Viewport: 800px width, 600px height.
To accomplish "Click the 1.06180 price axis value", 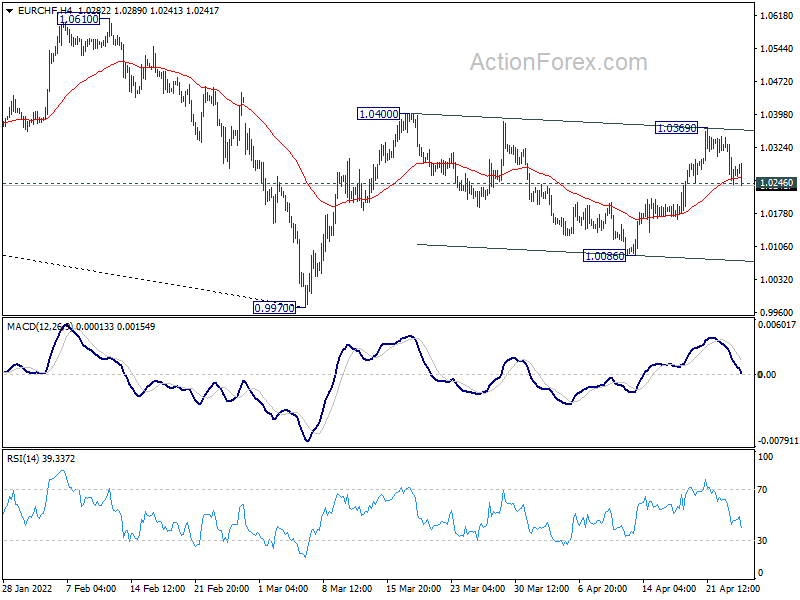I will coord(777,16).
